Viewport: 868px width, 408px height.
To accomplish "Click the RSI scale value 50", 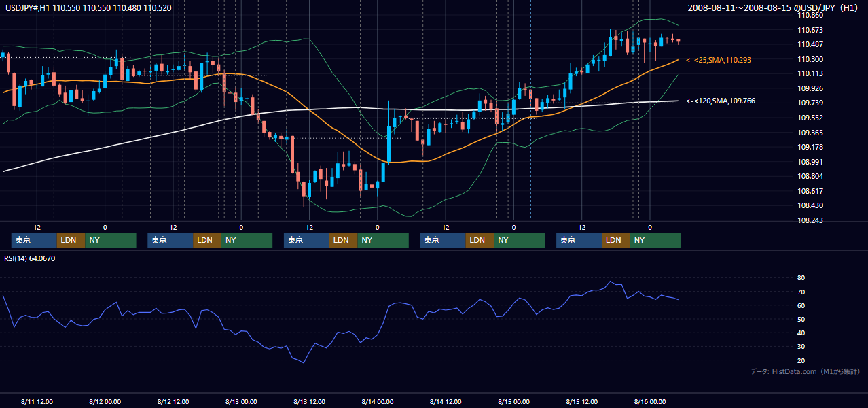I will pyautogui.click(x=801, y=319).
